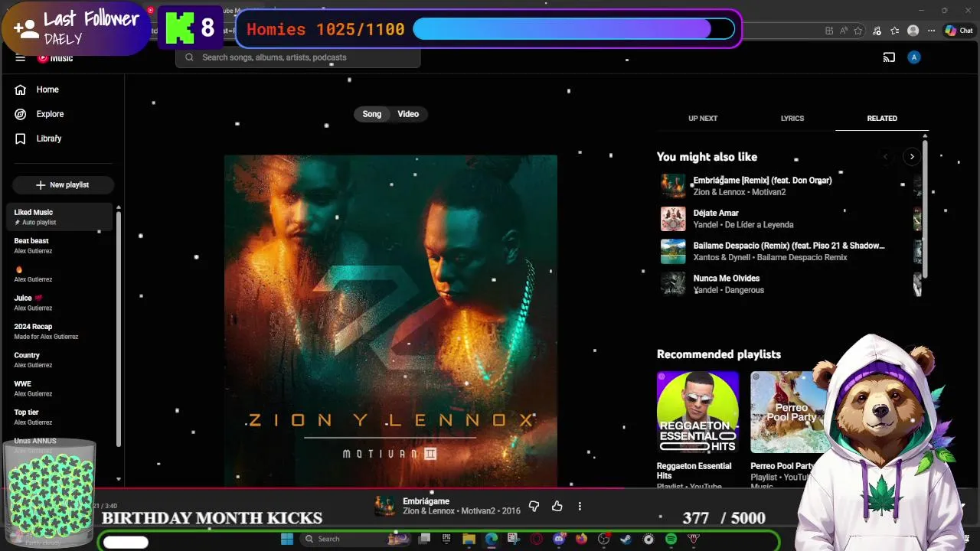Image resolution: width=980 pixels, height=551 pixels.
Task: Open Microsoft Edge from the taskbar
Action: [x=491, y=539]
